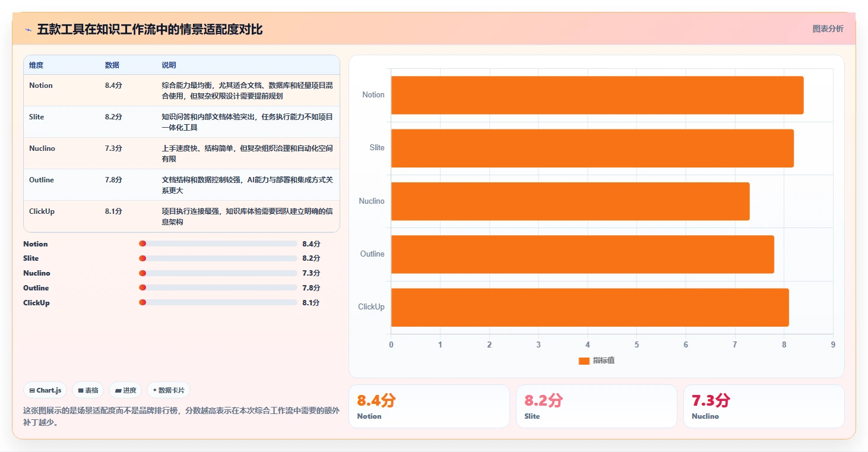Click the ClickUp bar in chart
The width and height of the screenshot is (868, 452).
click(x=590, y=307)
